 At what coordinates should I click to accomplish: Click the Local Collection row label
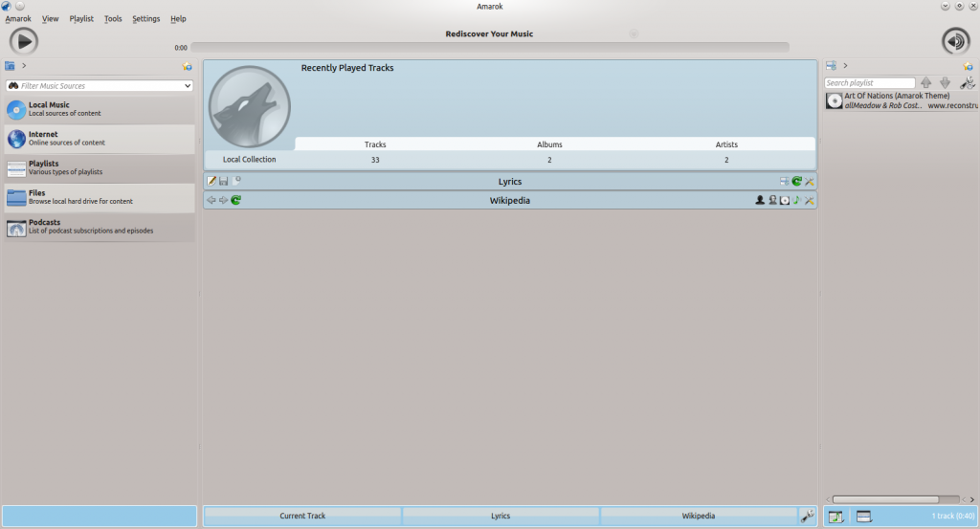click(250, 159)
